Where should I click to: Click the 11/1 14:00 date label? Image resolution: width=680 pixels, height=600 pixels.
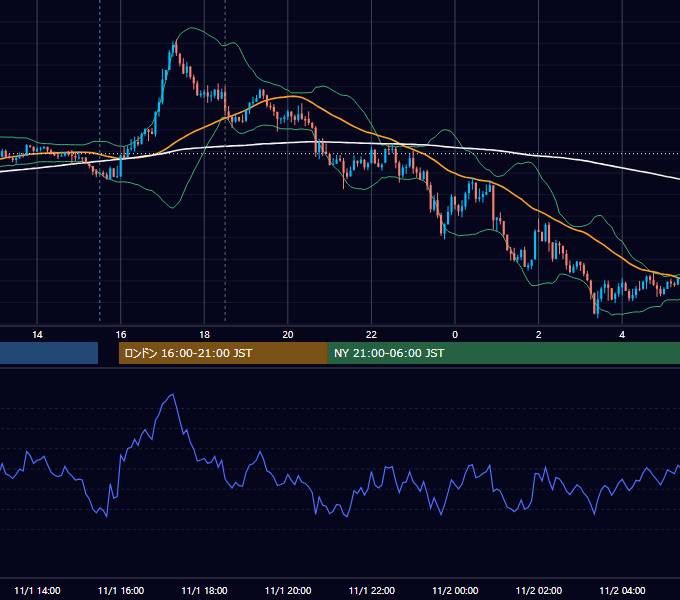[x=37, y=590]
